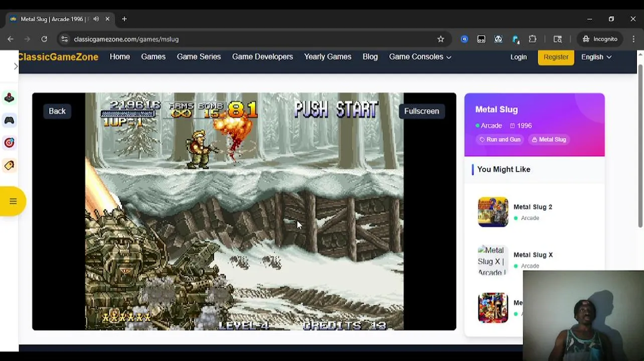
Task: Click the 1996 year label
Action: click(x=521, y=125)
